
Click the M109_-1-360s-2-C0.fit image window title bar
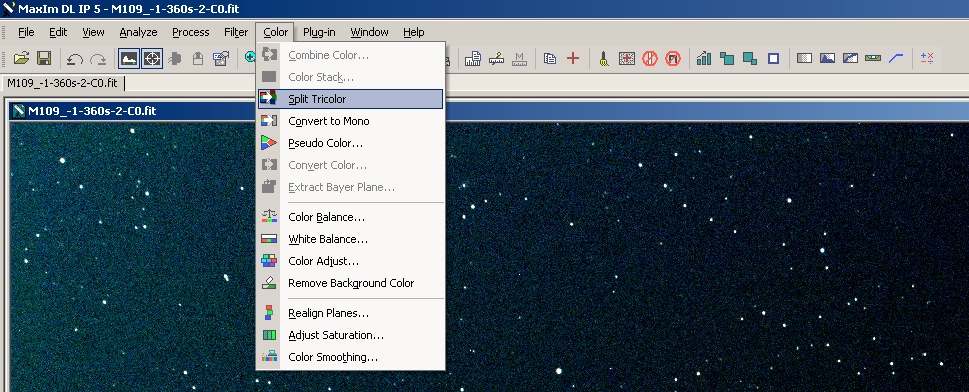coord(489,111)
